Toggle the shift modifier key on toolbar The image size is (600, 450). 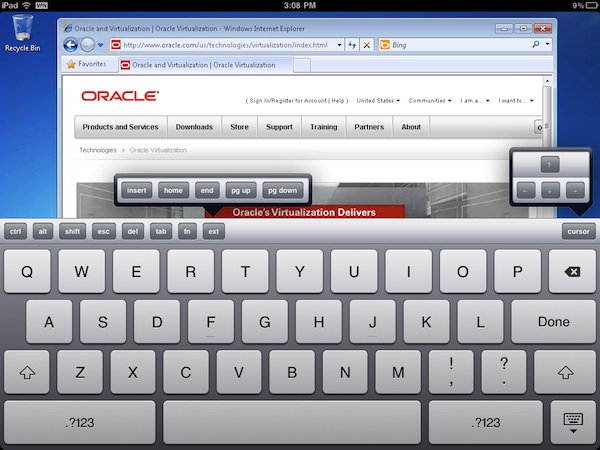[x=72, y=231]
